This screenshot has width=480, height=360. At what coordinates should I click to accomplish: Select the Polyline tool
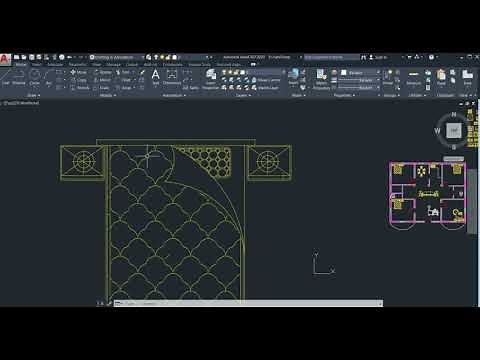(x=19, y=77)
